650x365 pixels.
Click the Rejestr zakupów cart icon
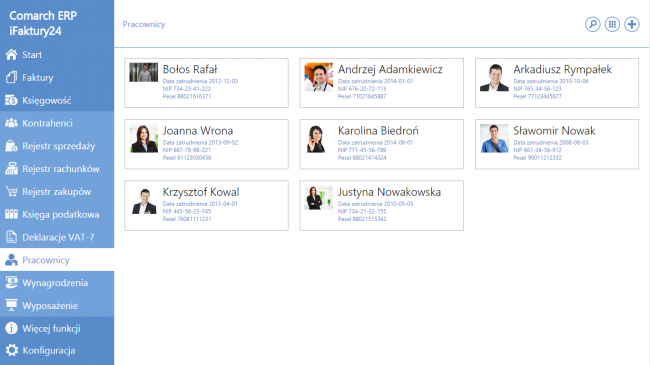tap(11, 191)
